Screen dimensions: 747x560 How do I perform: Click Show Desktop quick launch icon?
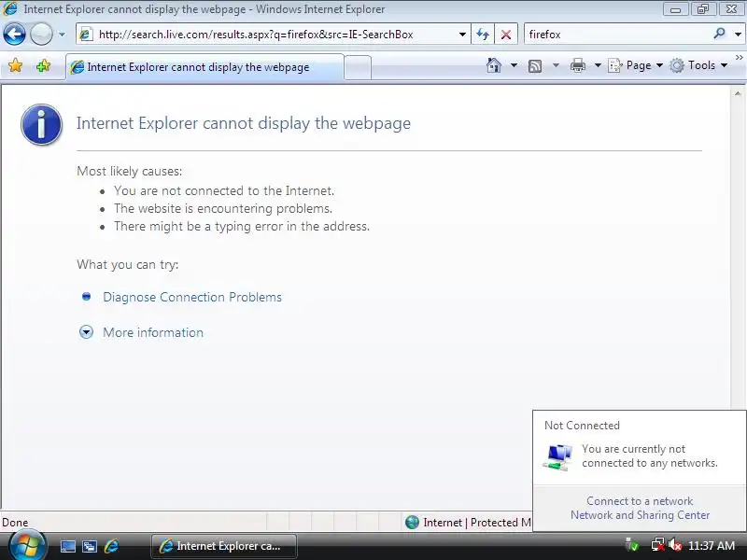pos(67,546)
